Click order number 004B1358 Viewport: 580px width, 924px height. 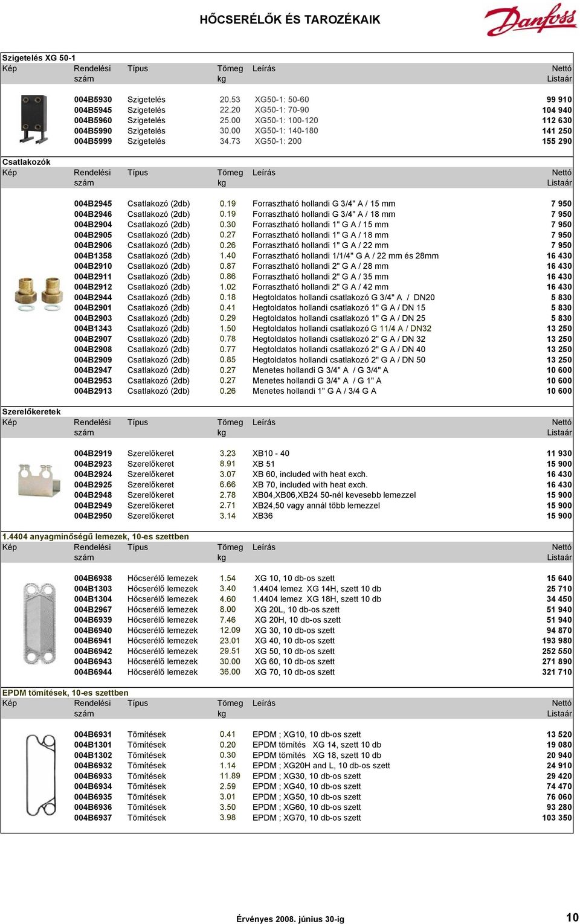(93, 255)
